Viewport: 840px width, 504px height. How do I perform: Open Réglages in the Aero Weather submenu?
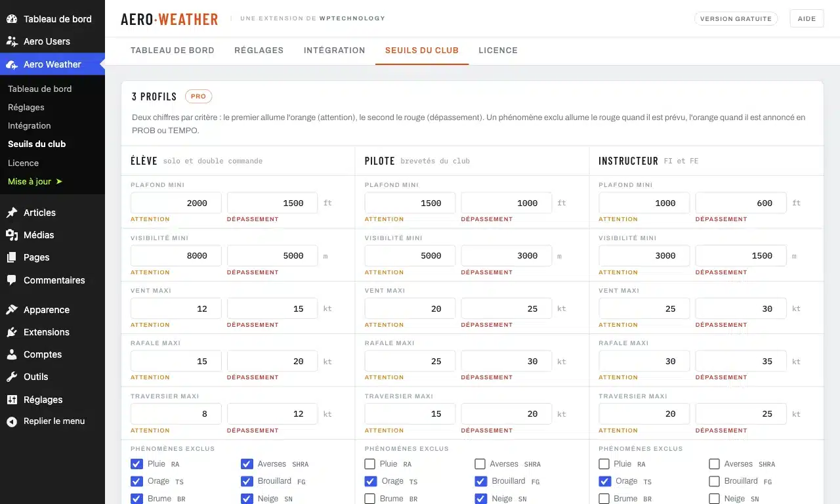tap(26, 107)
